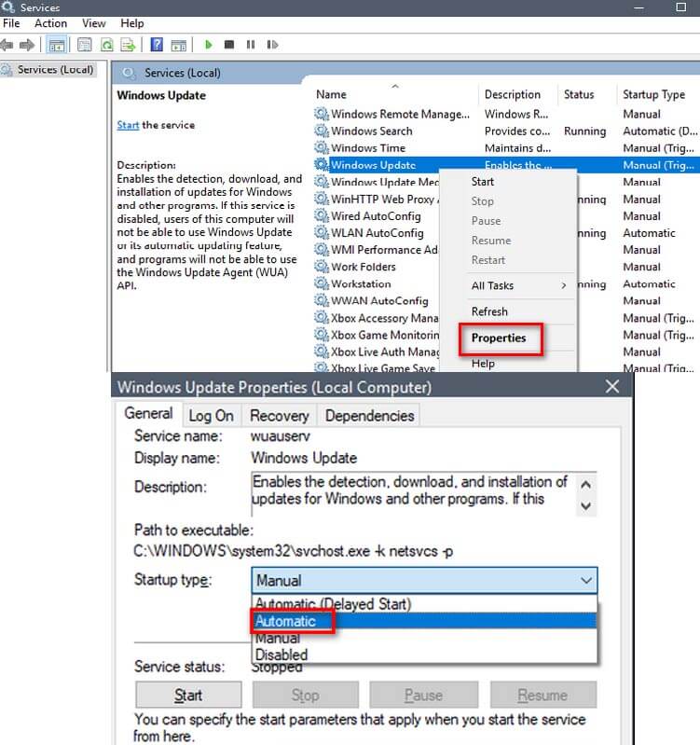The image size is (700, 745).
Task: Click the gear icon beside Windows Search
Action: (322, 131)
